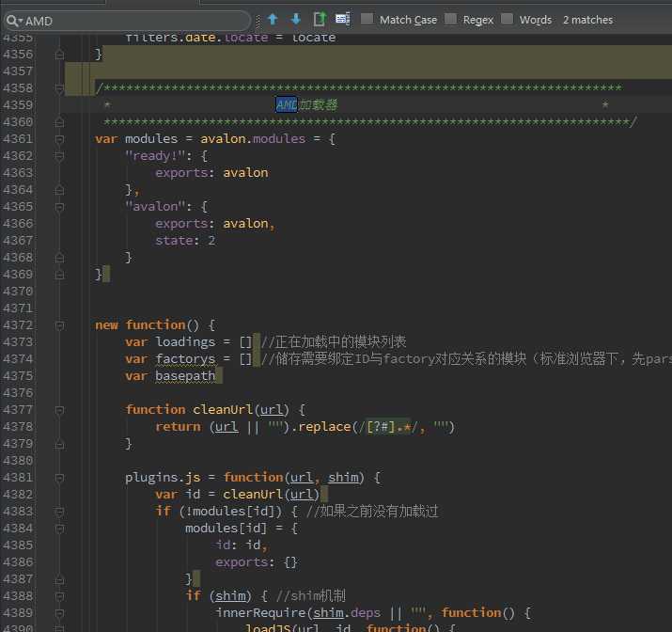Enable the Regex checkbox
This screenshot has width=672, height=632.
(450, 19)
